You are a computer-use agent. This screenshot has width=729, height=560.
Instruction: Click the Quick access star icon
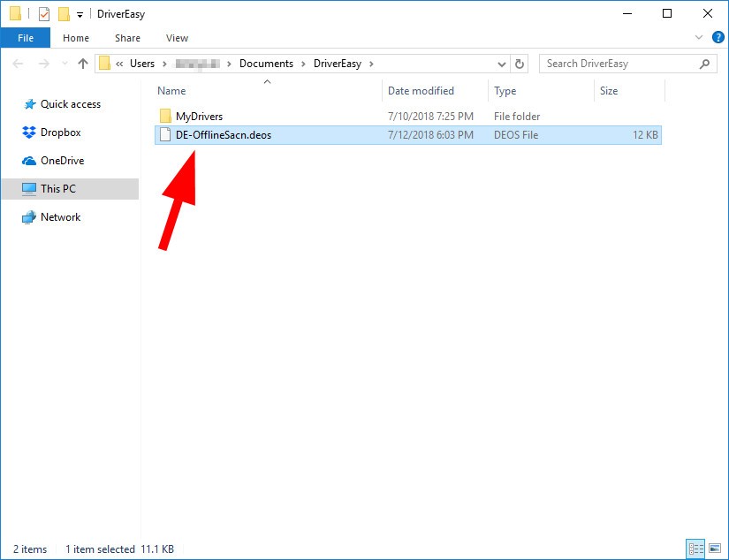coord(30,104)
